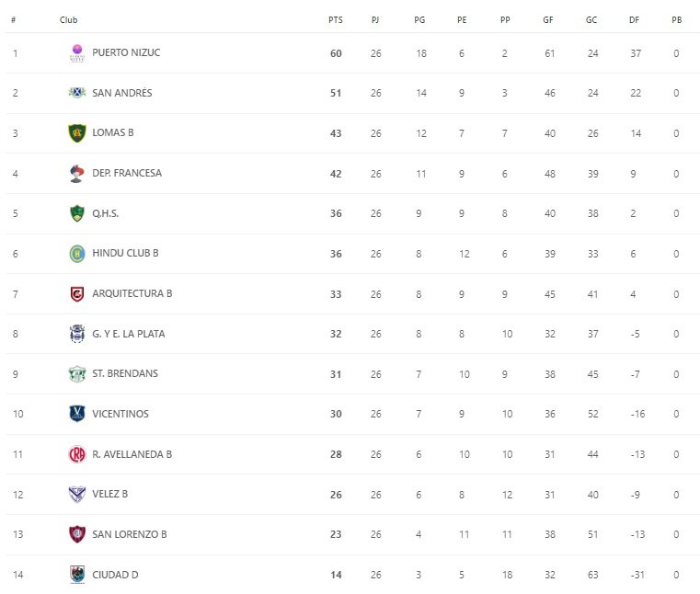Click the Arquitectura B red logo
The height and width of the screenshot is (594, 700).
[77, 294]
